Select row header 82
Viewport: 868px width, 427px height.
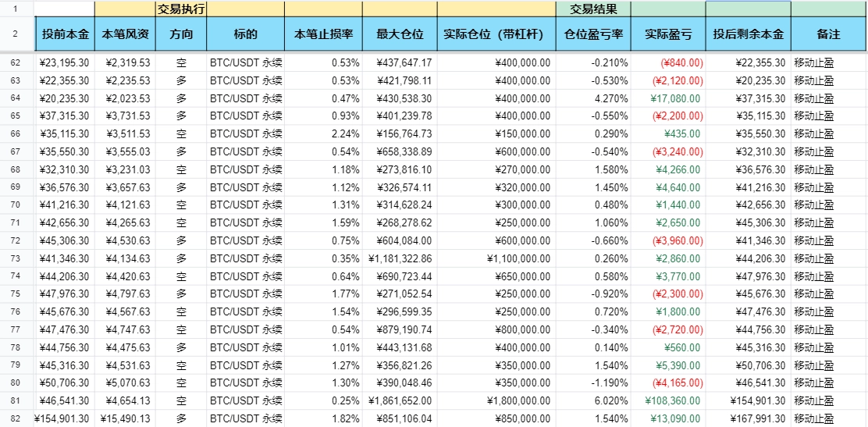click(16, 418)
